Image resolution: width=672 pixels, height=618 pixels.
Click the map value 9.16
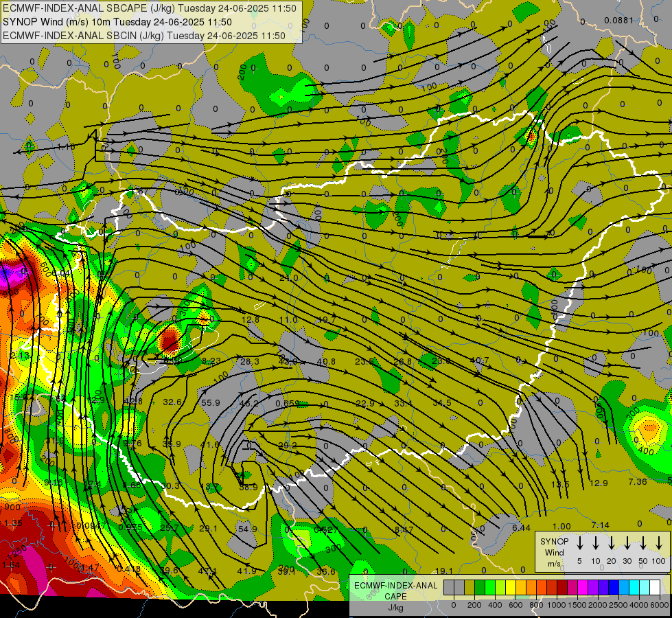pyautogui.click(x=54, y=483)
